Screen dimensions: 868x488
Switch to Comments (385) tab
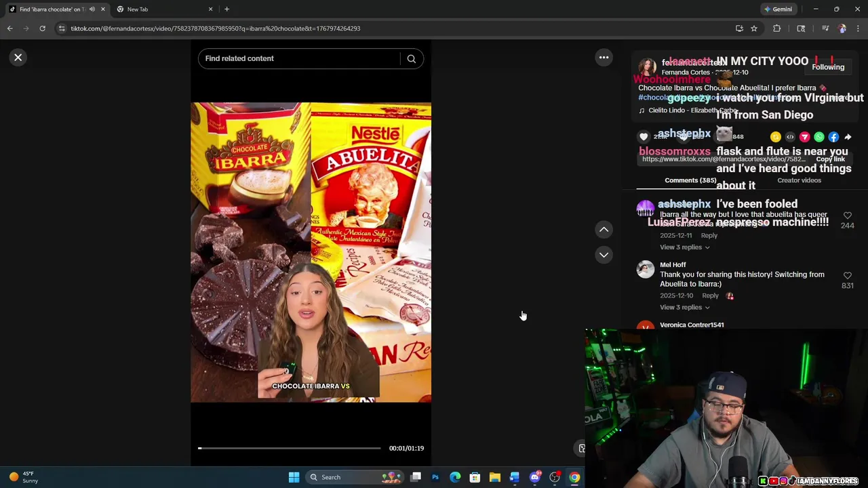(x=690, y=180)
